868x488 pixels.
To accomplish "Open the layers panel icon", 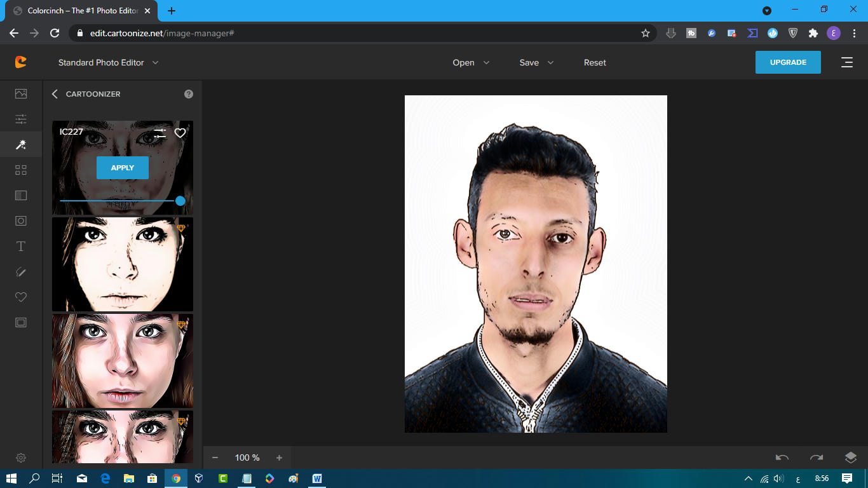I will 851,457.
